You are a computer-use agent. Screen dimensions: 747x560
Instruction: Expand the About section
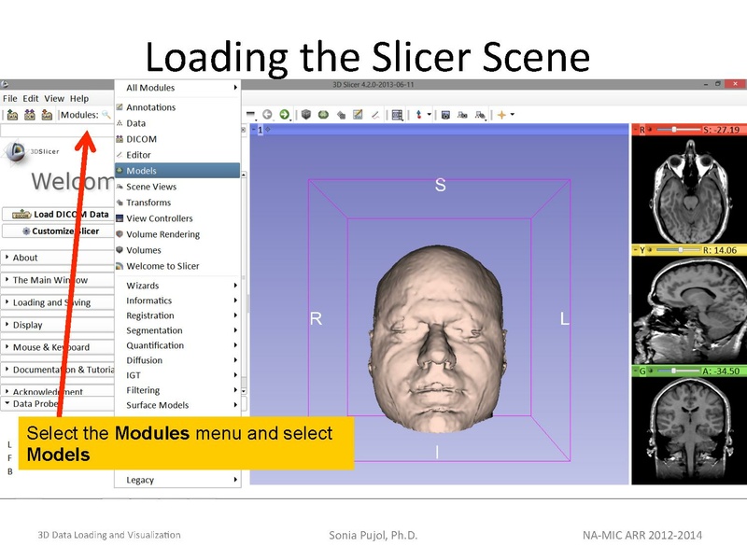click(57, 258)
